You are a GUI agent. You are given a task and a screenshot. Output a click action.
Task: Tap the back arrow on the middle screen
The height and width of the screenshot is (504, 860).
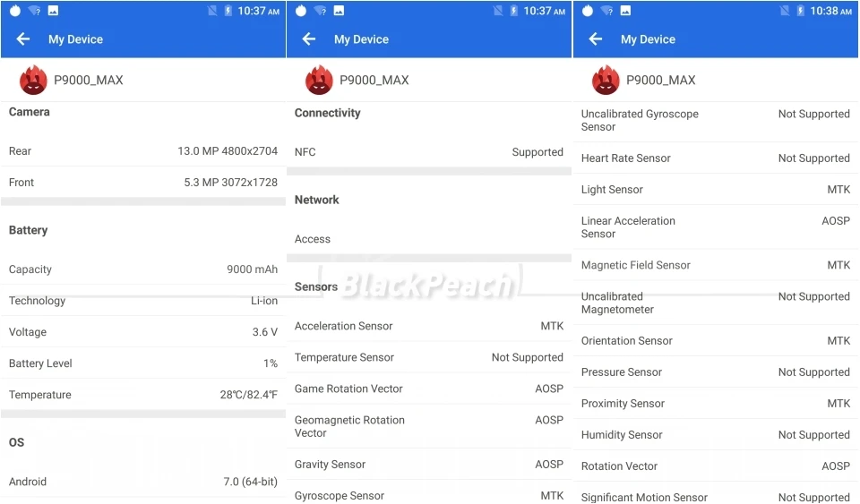[x=309, y=38]
